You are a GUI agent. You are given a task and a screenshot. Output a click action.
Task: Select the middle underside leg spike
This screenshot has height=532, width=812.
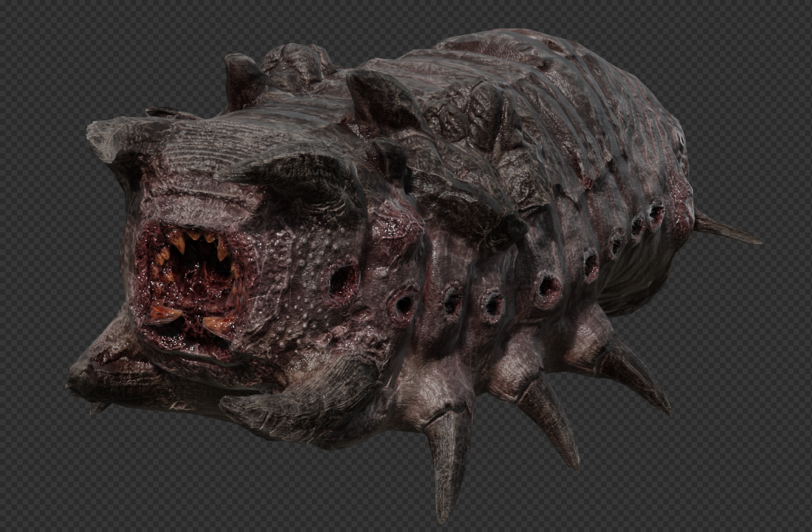[x=550, y=421]
